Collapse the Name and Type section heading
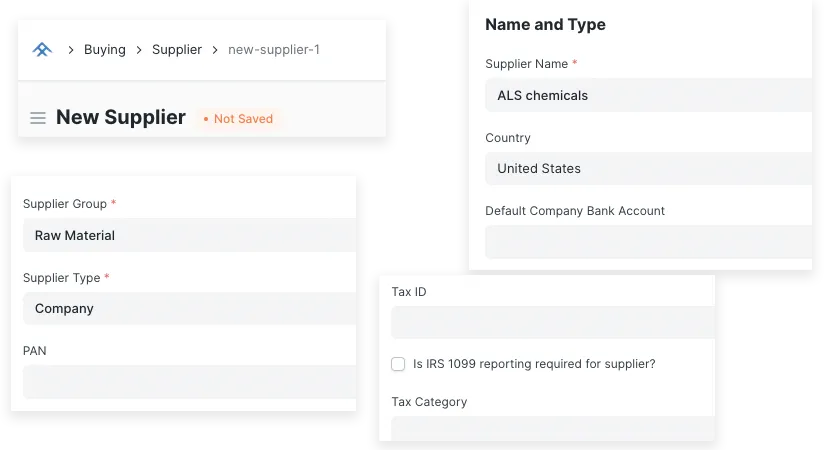Image resolution: width=826 pixels, height=450 pixels. [545, 24]
